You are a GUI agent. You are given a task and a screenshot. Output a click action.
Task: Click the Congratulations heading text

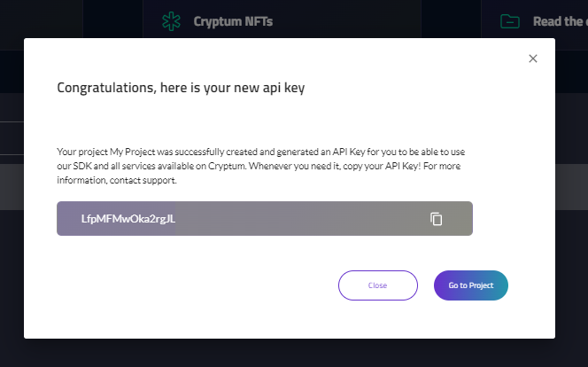point(181,88)
